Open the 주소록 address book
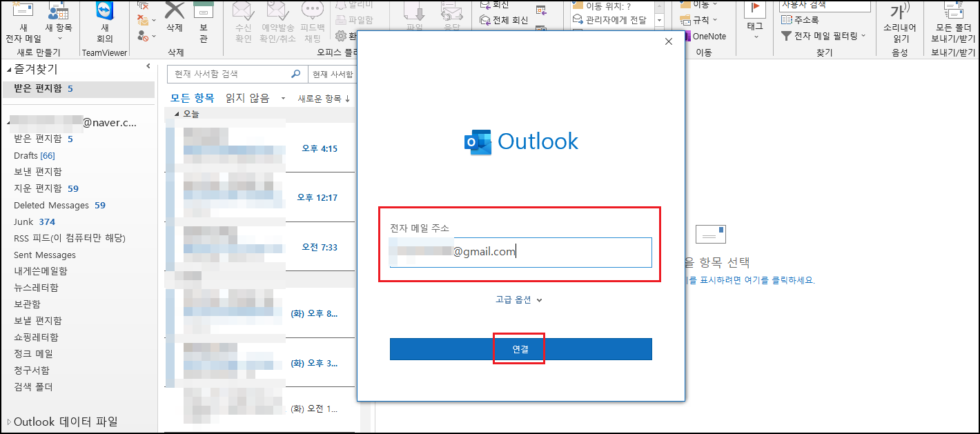This screenshot has height=434, width=980. [x=800, y=20]
